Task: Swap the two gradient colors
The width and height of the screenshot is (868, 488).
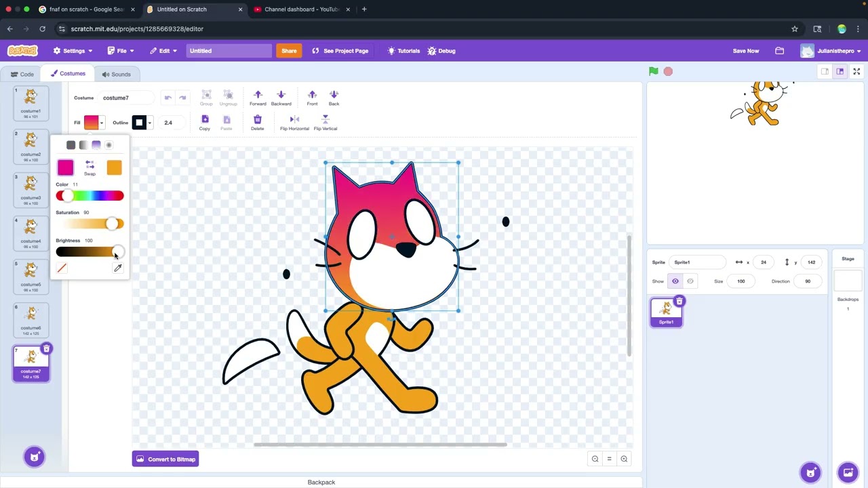Action: pyautogui.click(x=90, y=167)
